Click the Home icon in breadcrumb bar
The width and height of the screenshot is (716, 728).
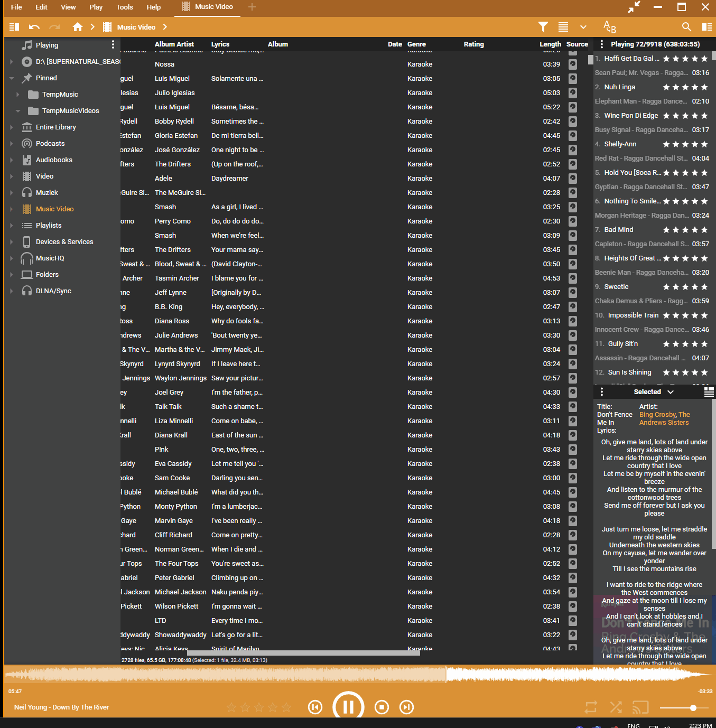(x=78, y=27)
